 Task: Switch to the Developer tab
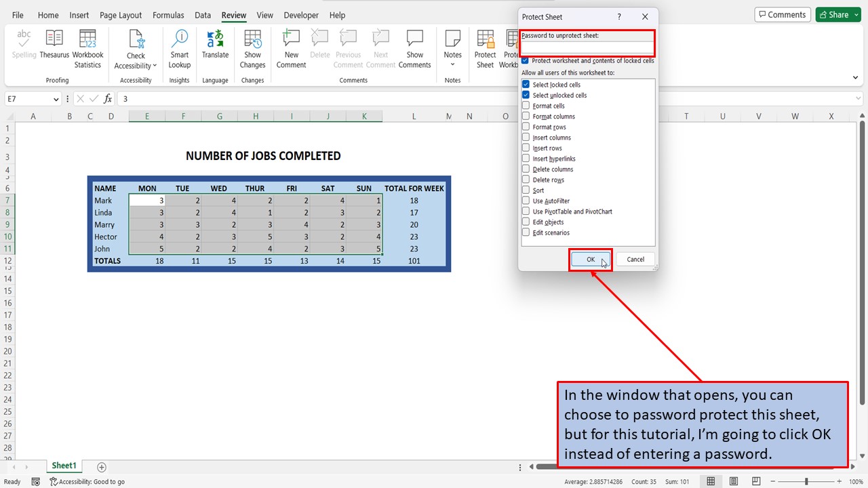pos(300,15)
